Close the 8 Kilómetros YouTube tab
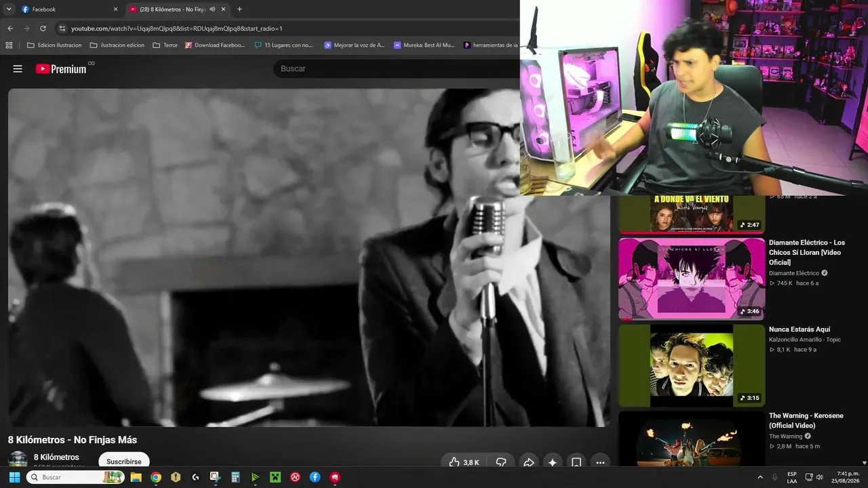Screen dimensions: 868x488 click(223, 9)
